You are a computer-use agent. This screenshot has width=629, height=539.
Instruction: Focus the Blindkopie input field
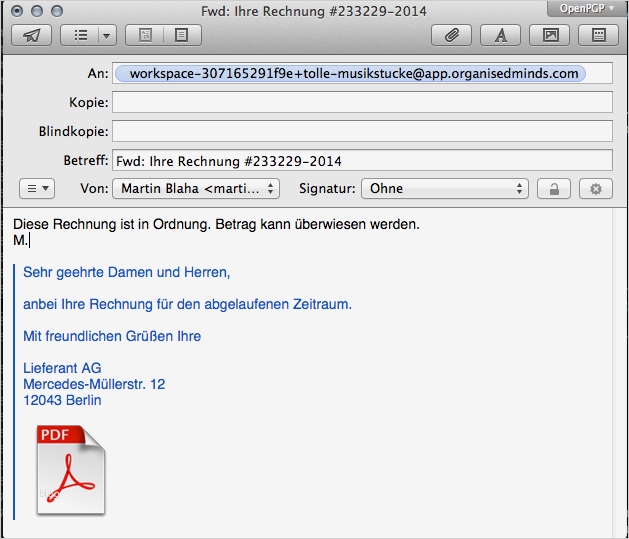[362, 131]
